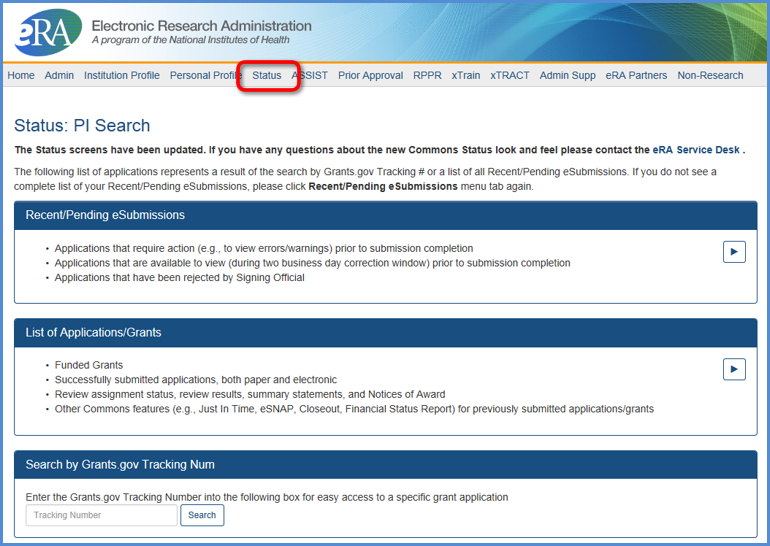Open the eRA Partners menu
Image resolution: width=770 pixels, height=546 pixels.
coord(636,75)
